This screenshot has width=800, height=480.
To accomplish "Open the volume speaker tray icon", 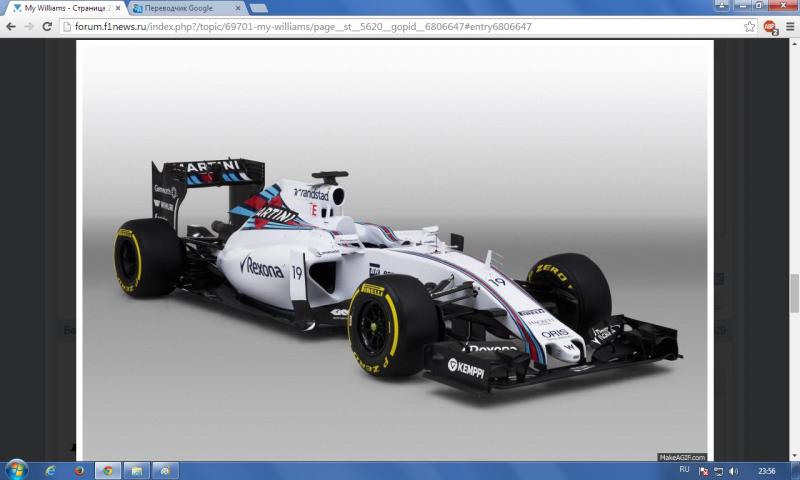I will pyautogui.click(x=734, y=471).
